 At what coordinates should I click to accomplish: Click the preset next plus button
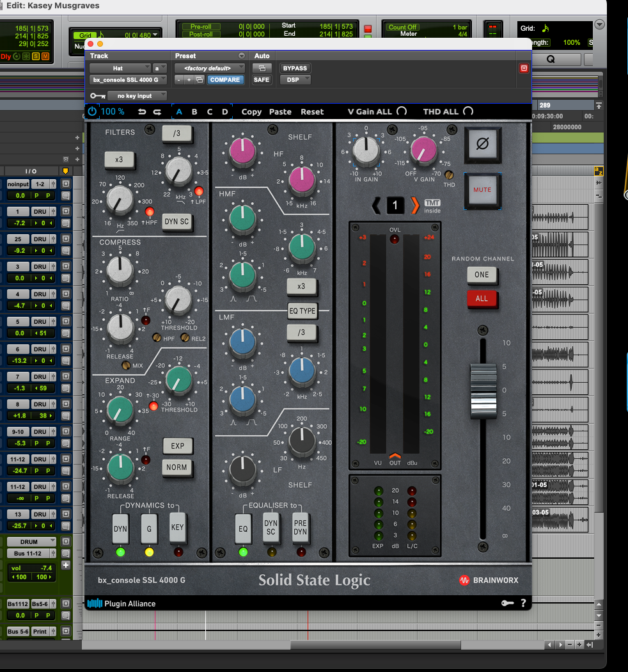tap(189, 80)
